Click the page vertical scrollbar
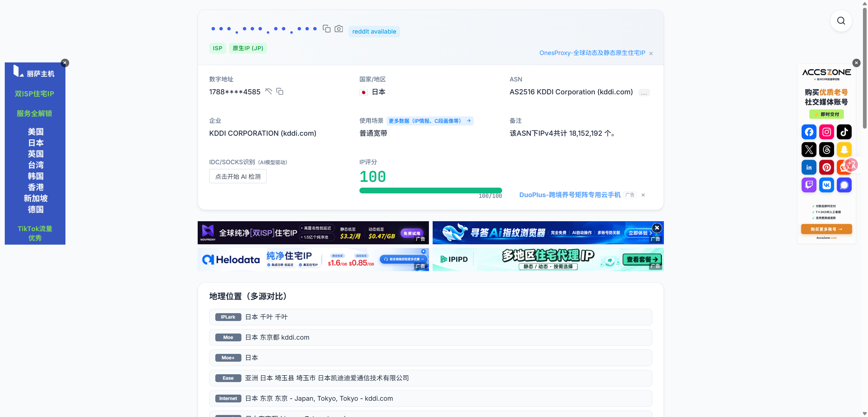868x417 pixels. 865,68
